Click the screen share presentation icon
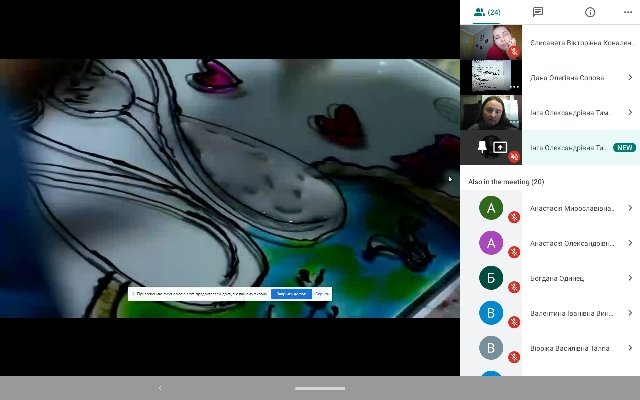640x400 pixels. coord(500,147)
